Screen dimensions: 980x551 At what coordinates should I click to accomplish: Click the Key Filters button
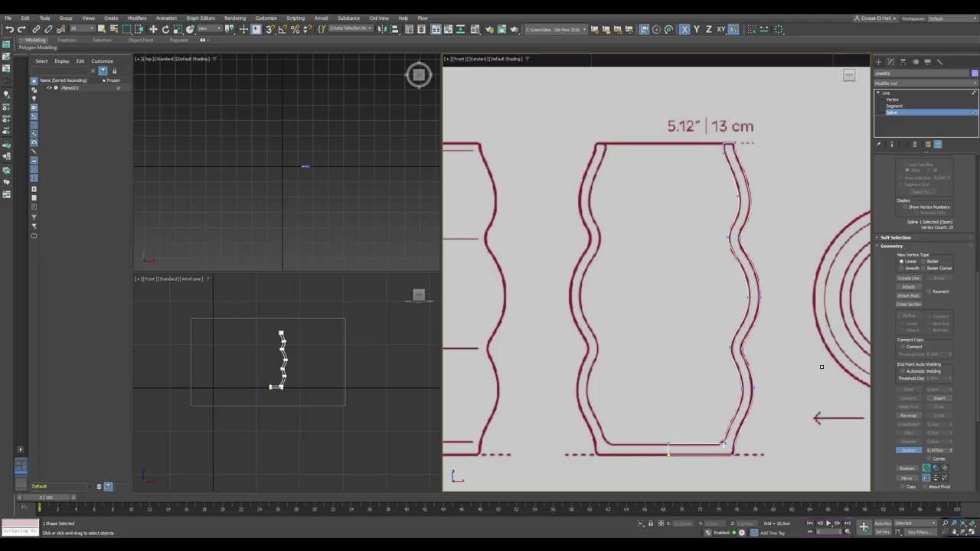[x=920, y=532]
